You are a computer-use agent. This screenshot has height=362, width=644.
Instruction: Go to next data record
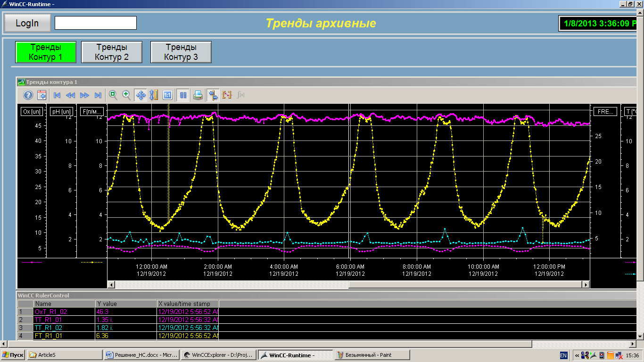[84, 95]
